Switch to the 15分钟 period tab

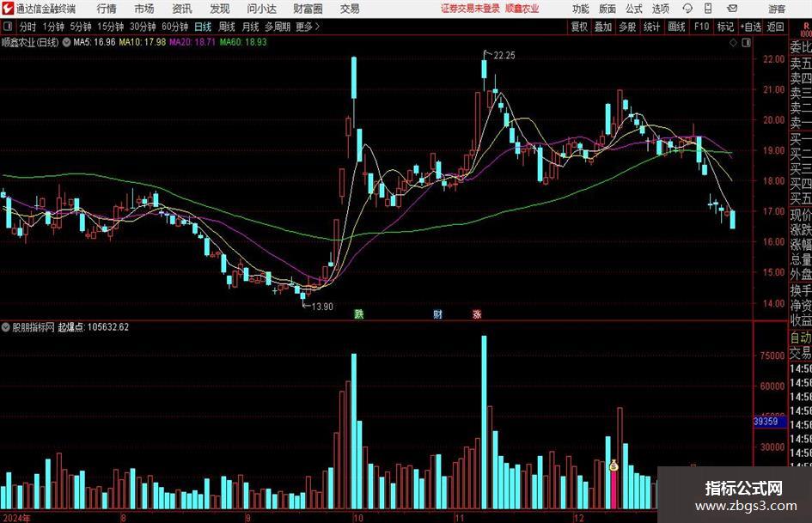pos(110,27)
